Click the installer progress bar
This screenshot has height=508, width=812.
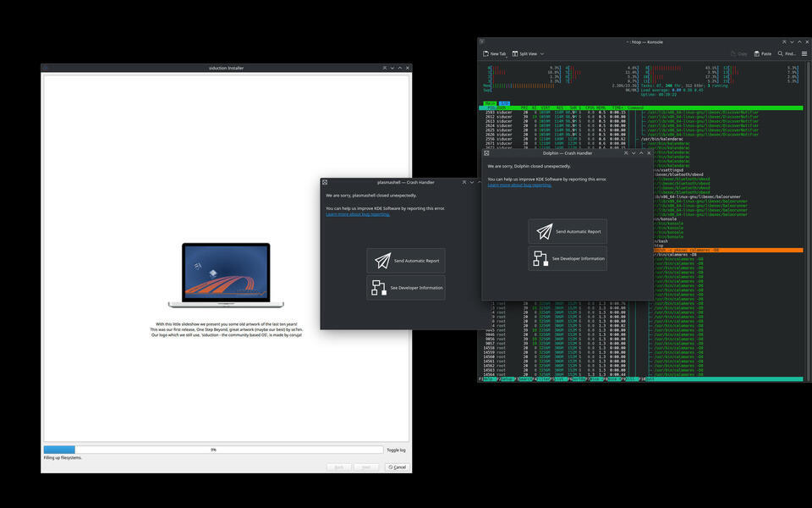point(213,450)
